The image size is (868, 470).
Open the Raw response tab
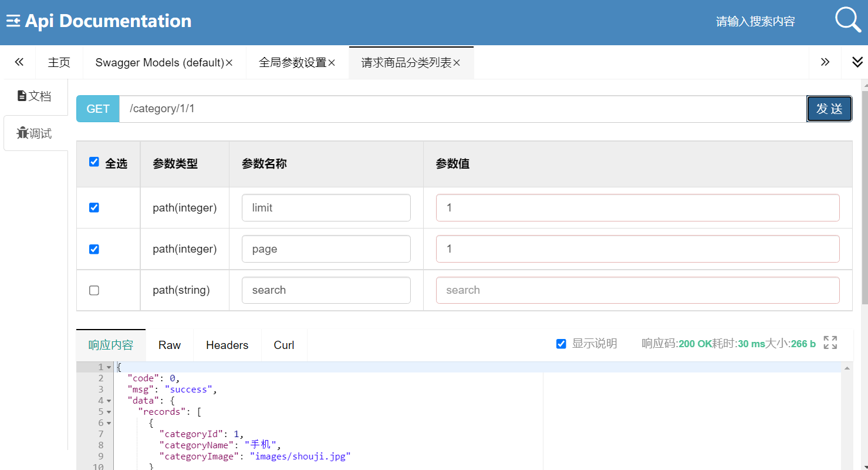pos(170,345)
